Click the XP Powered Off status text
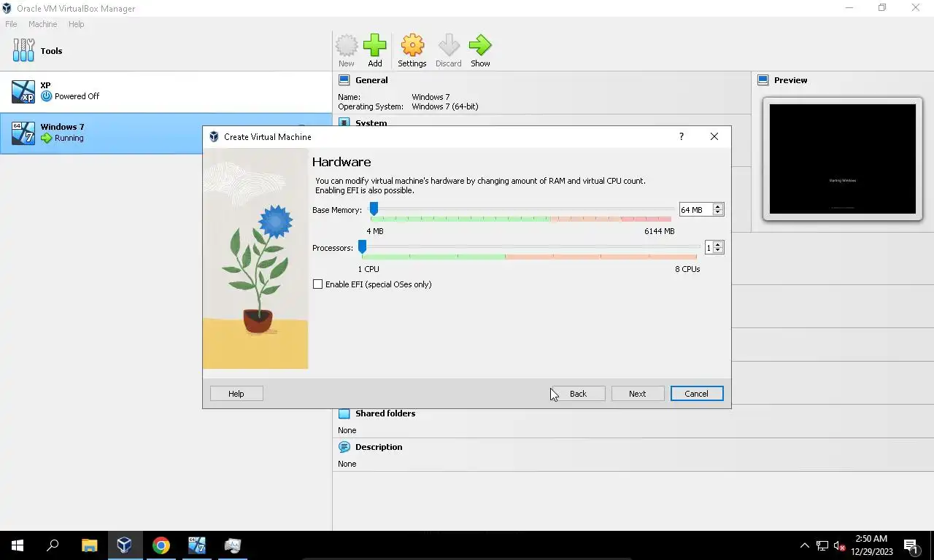934x560 pixels. click(77, 96)
